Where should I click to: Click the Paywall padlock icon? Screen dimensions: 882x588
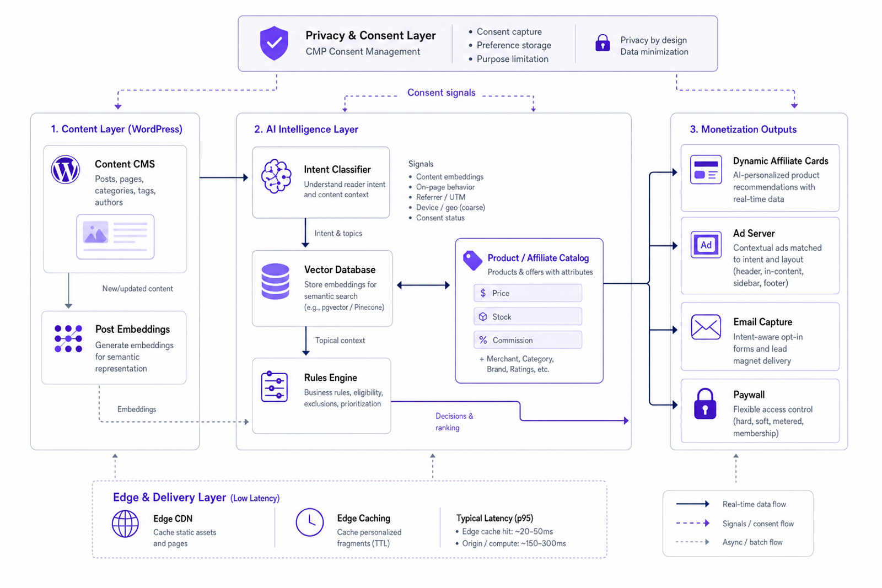(705, 404)
